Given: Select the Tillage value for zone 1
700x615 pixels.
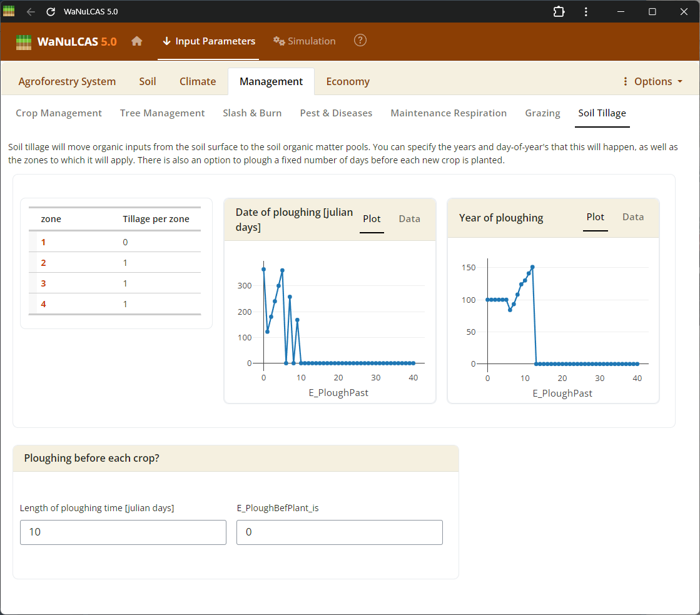Looking at the screenshot, I should [x=126, y=242].
